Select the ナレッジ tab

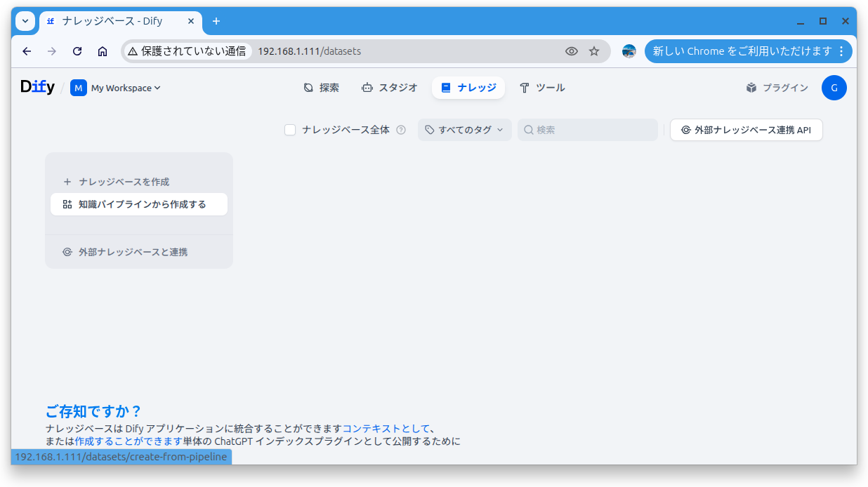click(468, 88)
